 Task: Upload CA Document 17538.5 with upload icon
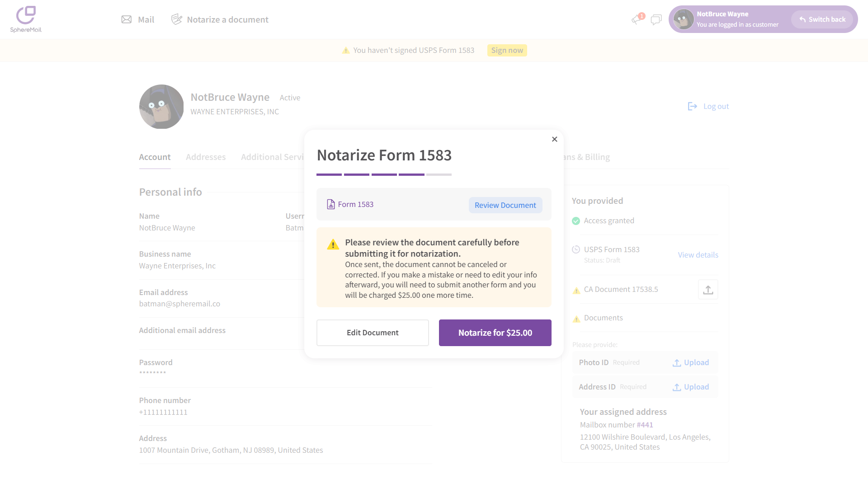[708, 290]
